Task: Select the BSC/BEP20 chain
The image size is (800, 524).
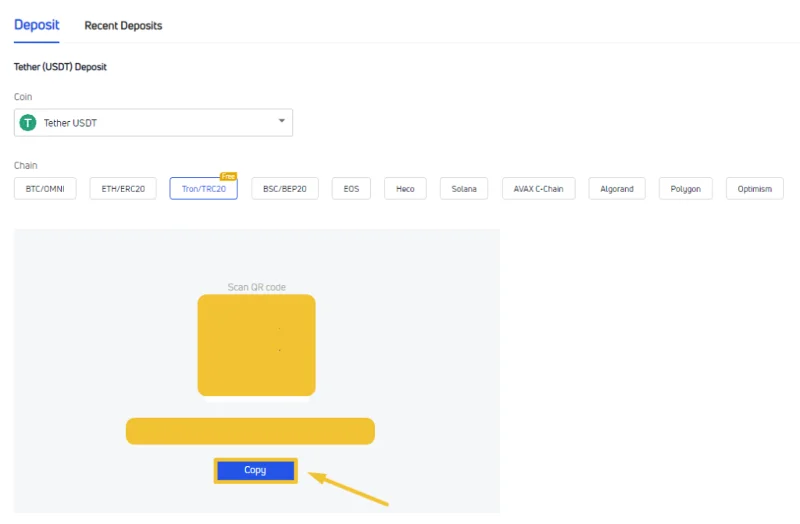Action: click(285, 189)
